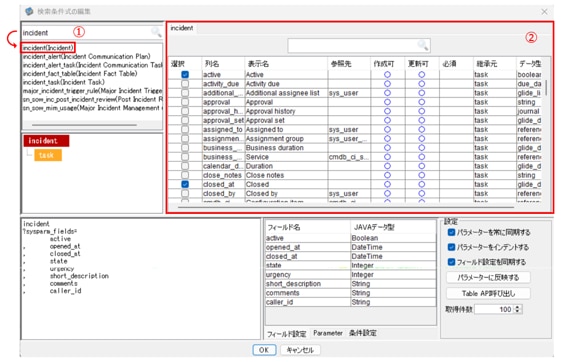Switch to Parameter tab
This screenshot has height=362, width=567.
click(x=328, y=333)
